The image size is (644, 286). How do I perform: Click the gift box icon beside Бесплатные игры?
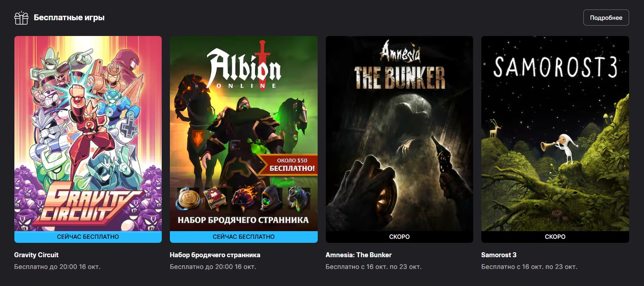[21, 18]
